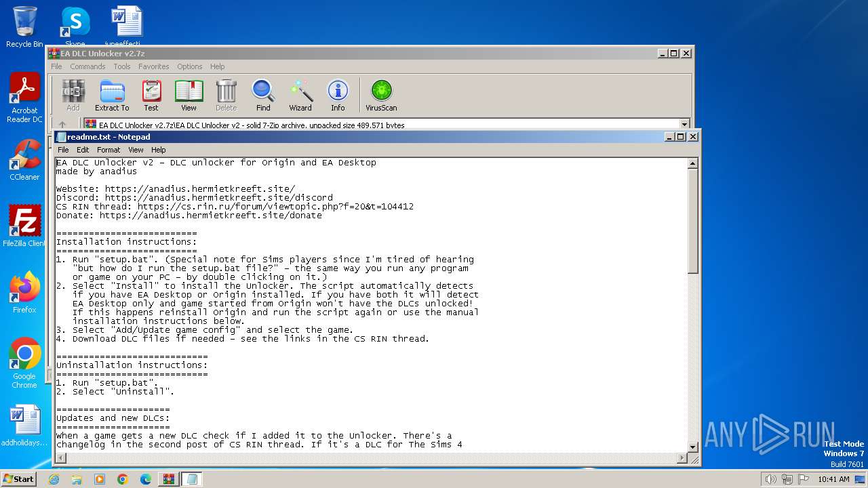The width and height of the screenshot is (868, 488).
Task: Click the taskbar clock showing 10:41 AM
Action: click(x=833, y=479)
